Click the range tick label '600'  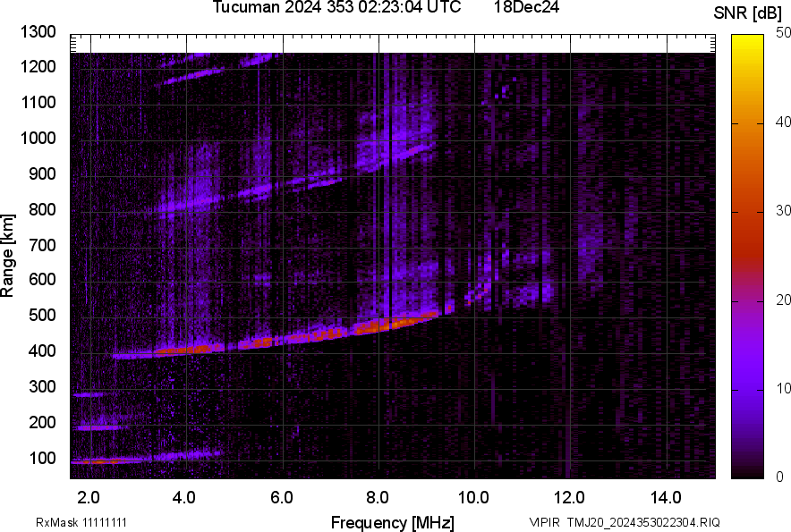pyautogui.click(x=42, y=279)
